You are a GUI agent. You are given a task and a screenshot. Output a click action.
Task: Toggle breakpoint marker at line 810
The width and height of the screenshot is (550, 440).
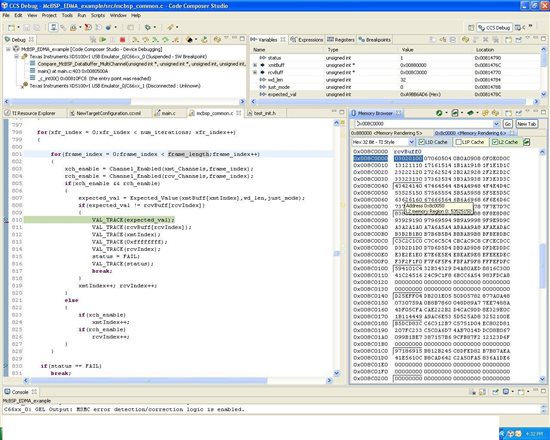pos(6,220)
